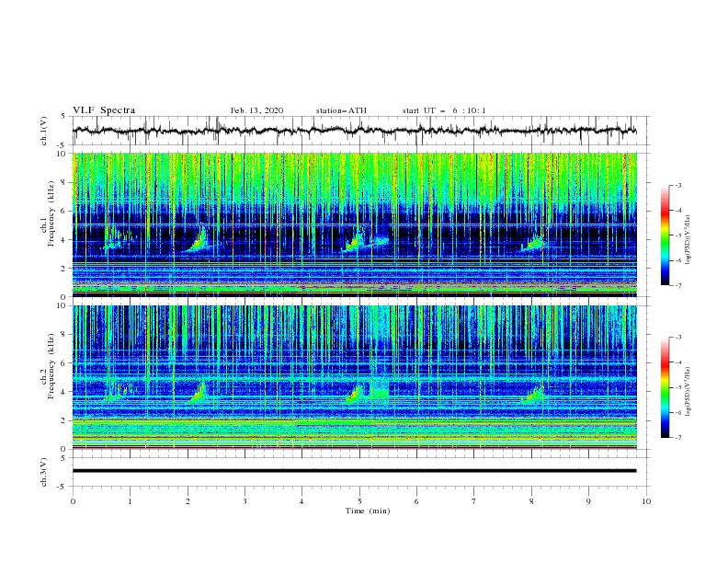Click the ch.2 "Frequency (kHz)" axis label
The image size is (728, 563).
(51, 366)
